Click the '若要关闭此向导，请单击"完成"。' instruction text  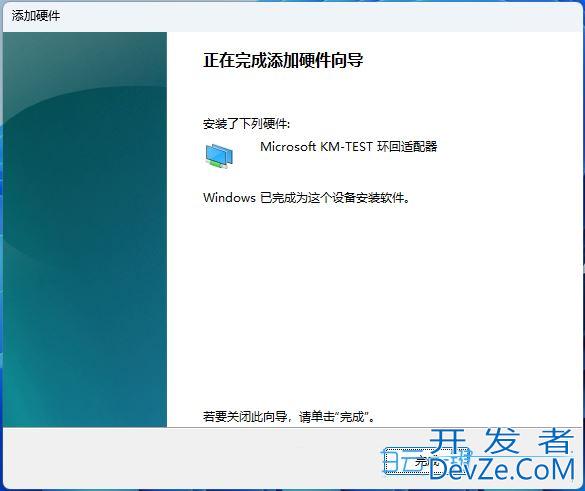click(x=289, y=416)
